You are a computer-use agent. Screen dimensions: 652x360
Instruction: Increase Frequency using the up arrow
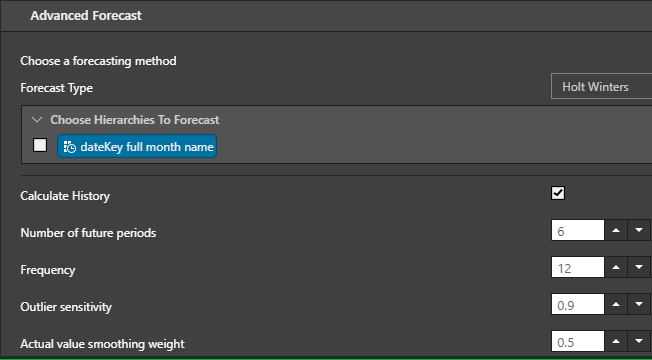(616, 267)
